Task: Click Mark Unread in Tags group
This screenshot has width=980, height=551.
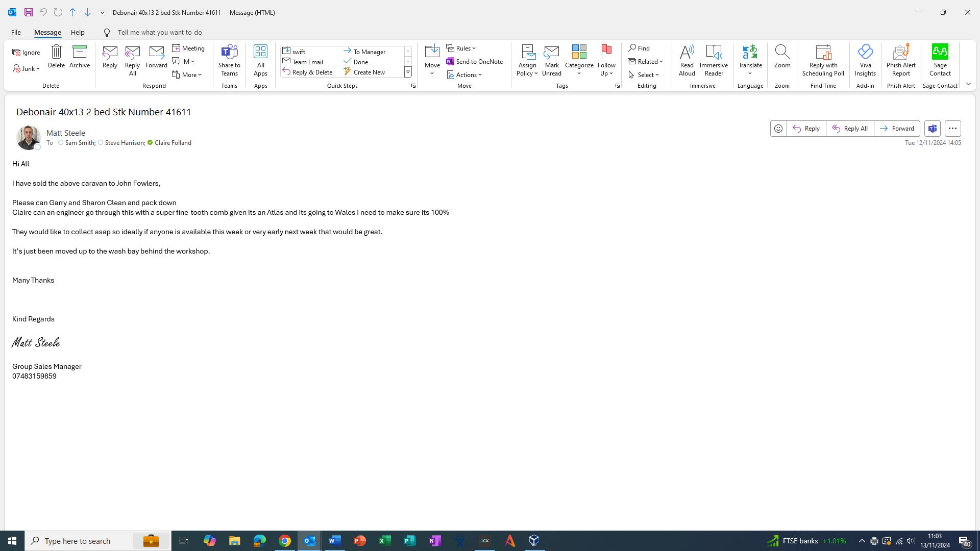Action: (551, 60)
